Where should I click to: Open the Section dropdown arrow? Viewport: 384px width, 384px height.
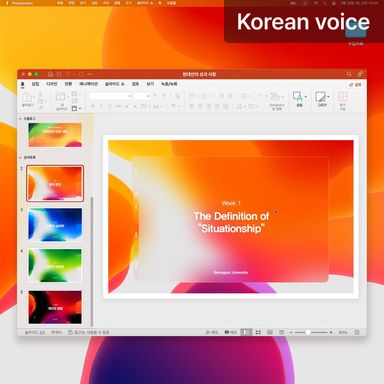pyautogui.click(x=80, y=108)
